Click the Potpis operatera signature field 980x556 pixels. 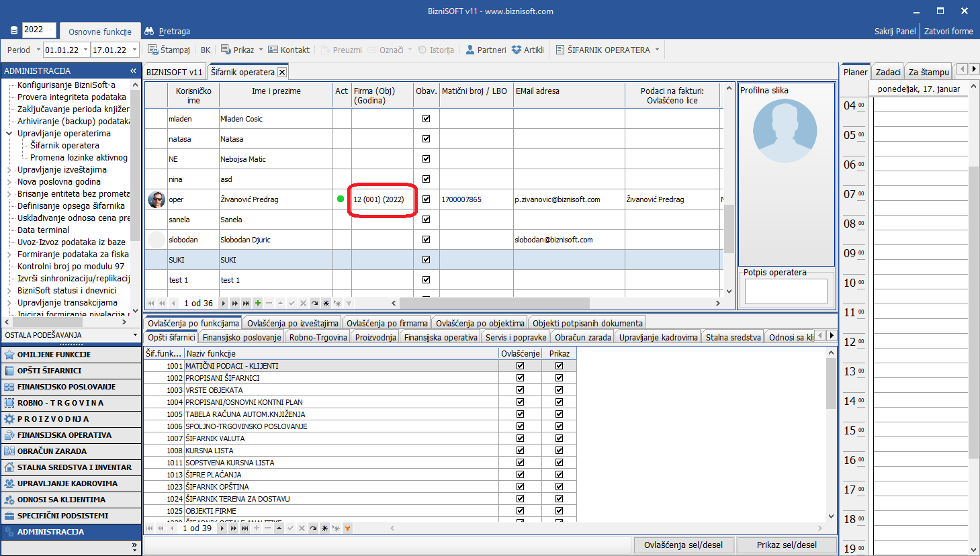786,291
